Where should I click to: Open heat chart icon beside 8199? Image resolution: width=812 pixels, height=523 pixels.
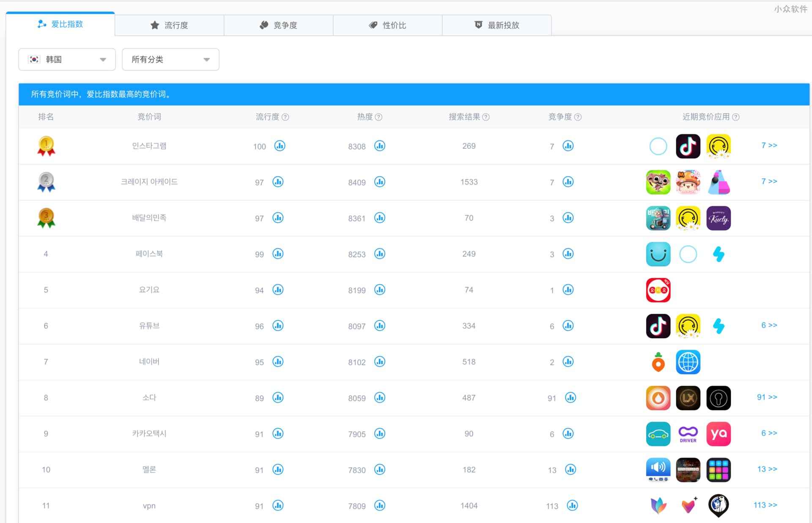click(380, 290)
